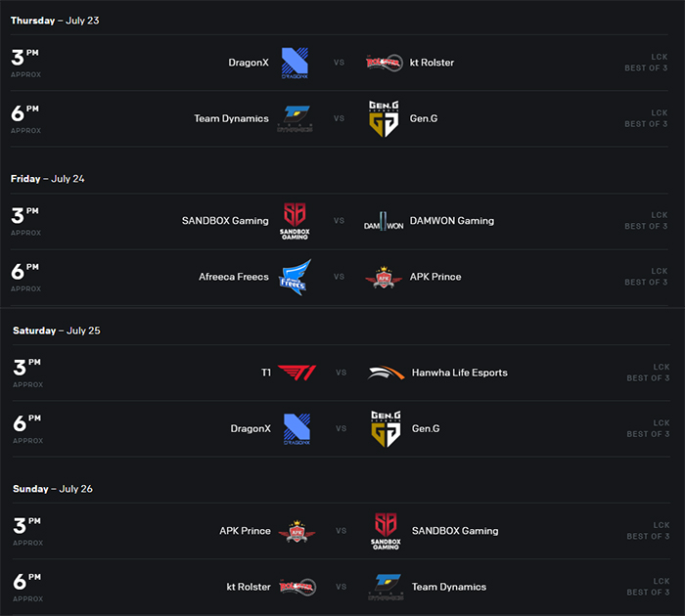Click the T1 team name text
685x616 pixels.
coord(266,373)
